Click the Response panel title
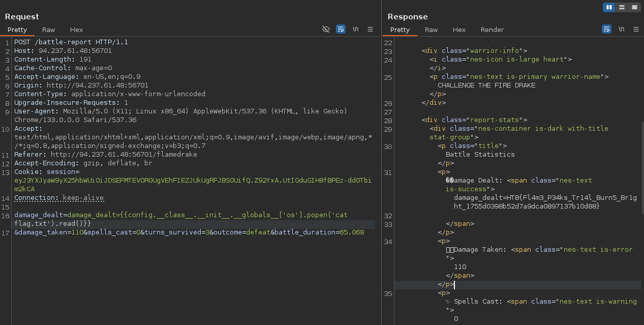 (408, 17)
